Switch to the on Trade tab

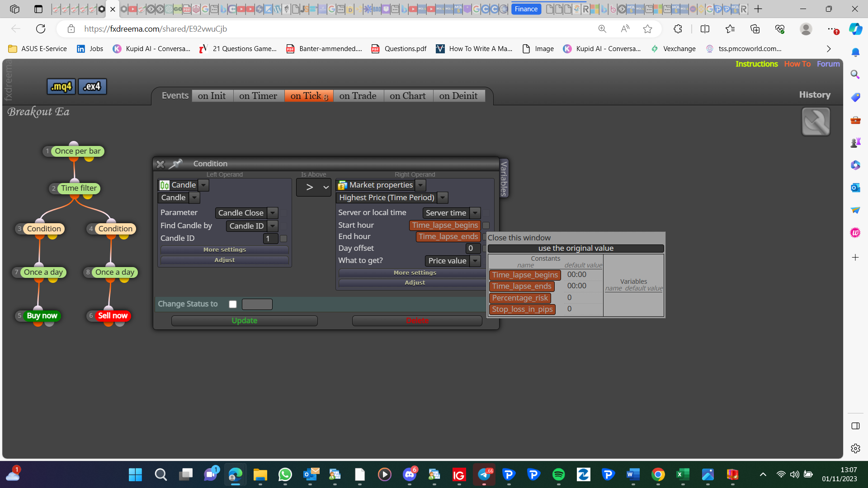click(358, 96)
